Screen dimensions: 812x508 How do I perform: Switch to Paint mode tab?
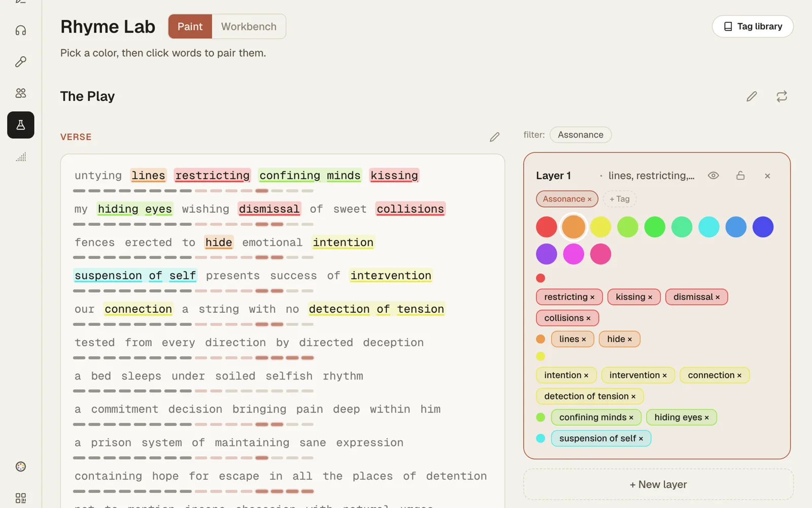point(190,26)
